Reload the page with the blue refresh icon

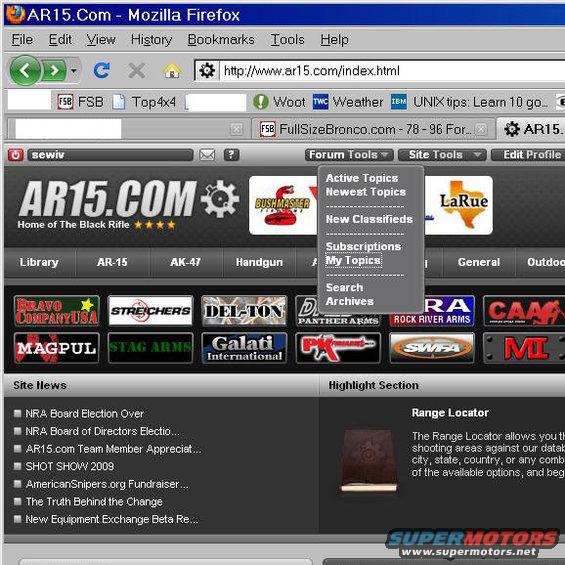(x=101, y=70)
